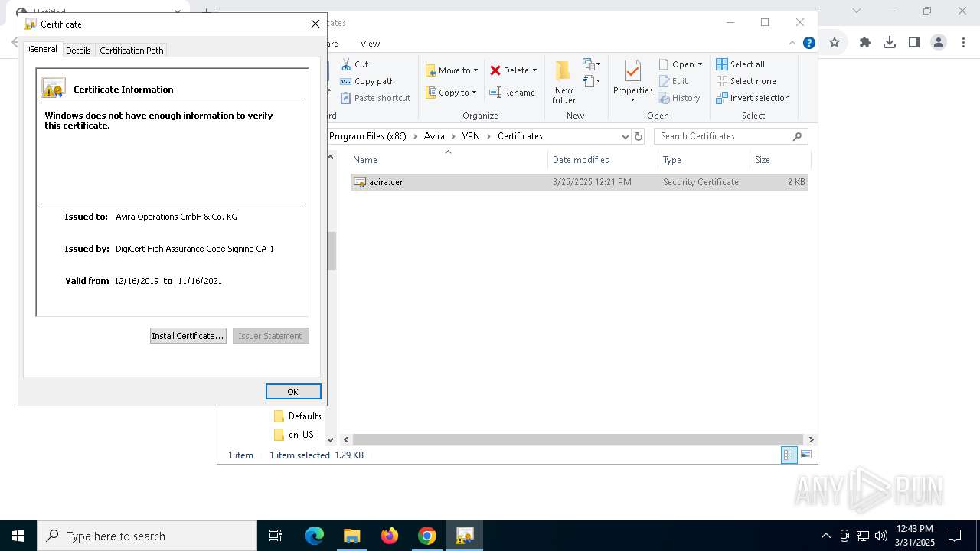Select the General tab
This screenshot has width=980, height=551.
pyautogui.click(x=43, y=49)
